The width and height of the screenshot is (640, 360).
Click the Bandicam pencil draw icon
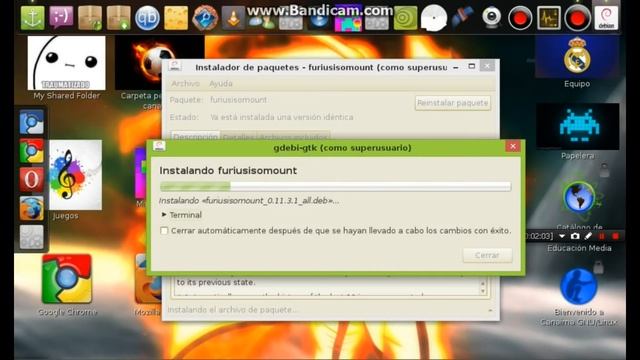[588, 236]
